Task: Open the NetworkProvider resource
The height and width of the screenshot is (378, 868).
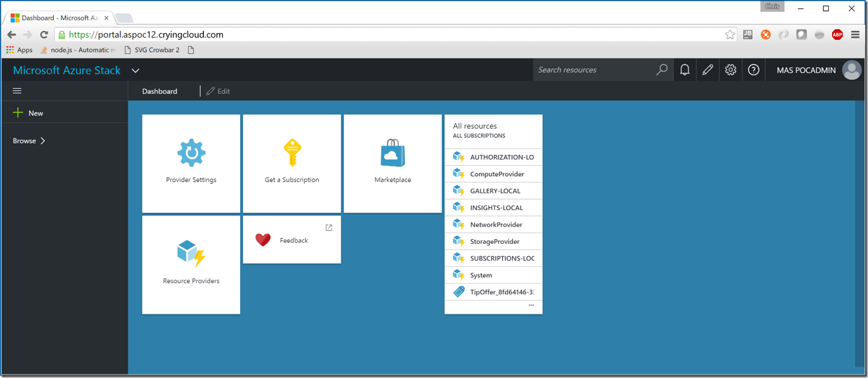Action: coord(493,224)
